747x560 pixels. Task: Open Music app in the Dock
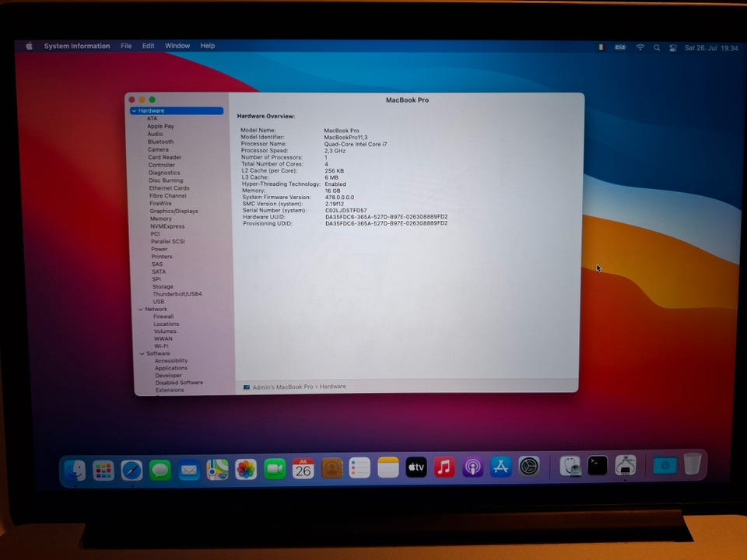pyautogui.click(x=444, y=467)
